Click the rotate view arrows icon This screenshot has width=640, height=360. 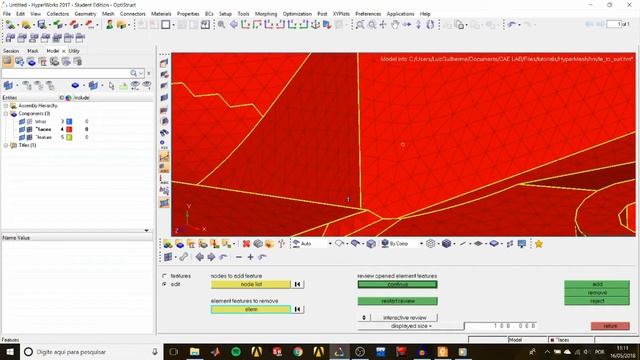click(430, 25)
